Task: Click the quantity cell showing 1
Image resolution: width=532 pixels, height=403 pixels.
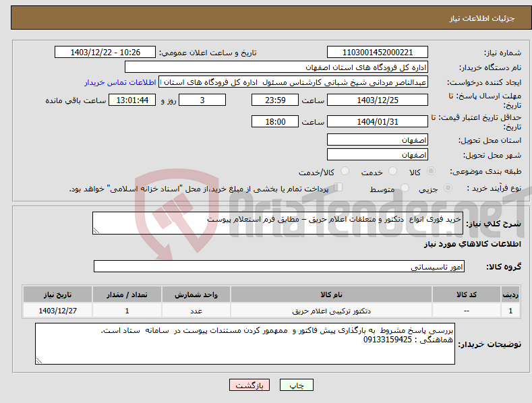Action: click(x=127, y=311)
